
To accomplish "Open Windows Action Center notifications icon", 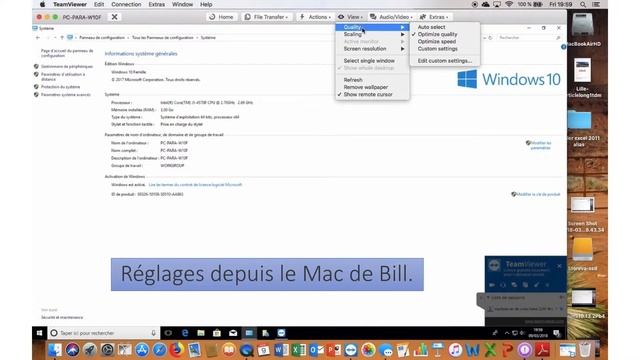I will 557,333.
